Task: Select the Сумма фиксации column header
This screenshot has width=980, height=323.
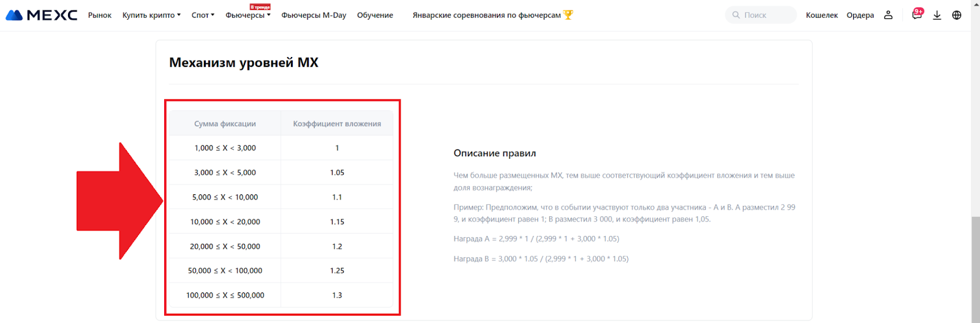Action: click(x=225, y=124)
